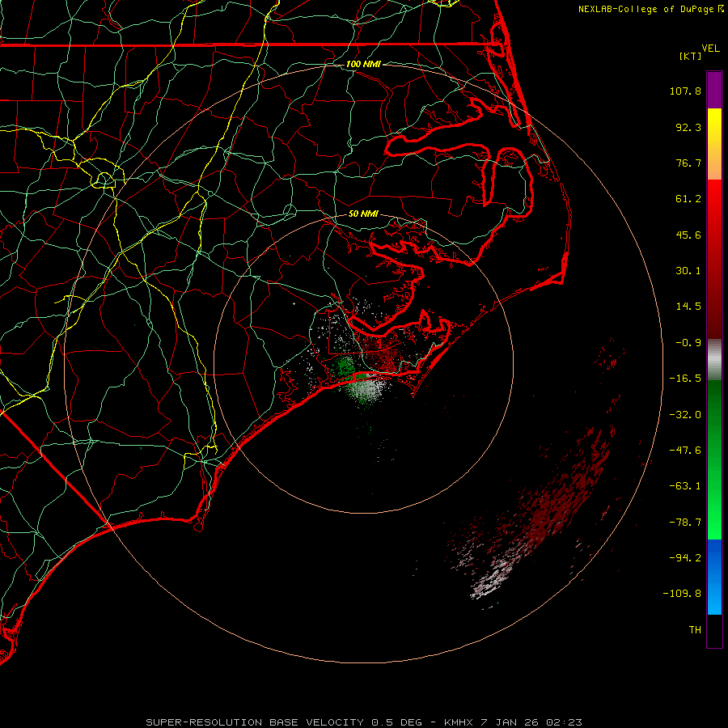This screenshot has height=728, width=728.
Task: Click the -0.9 velocity scale value
Action: [688, 343]
